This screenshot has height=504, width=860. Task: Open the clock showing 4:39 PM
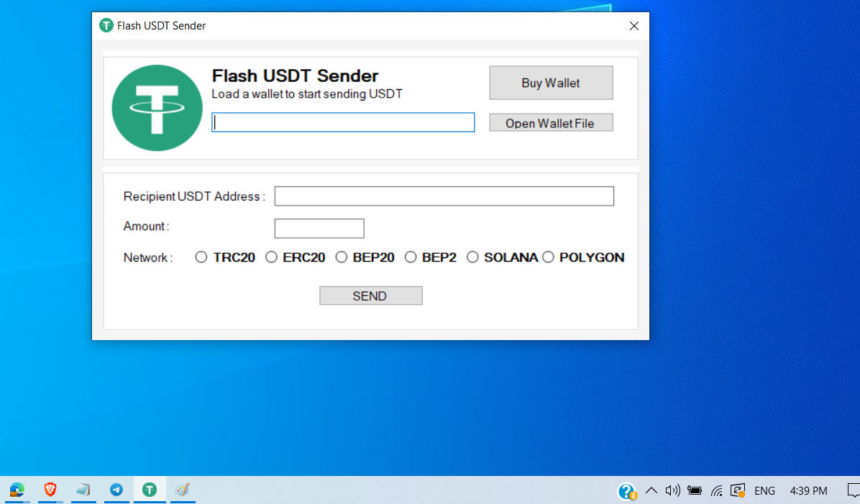coord(808,491)
